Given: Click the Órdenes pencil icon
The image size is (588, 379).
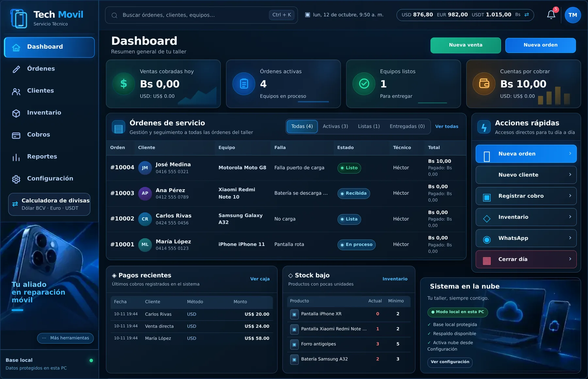Looking at the screenshot, I should (16, 69).
